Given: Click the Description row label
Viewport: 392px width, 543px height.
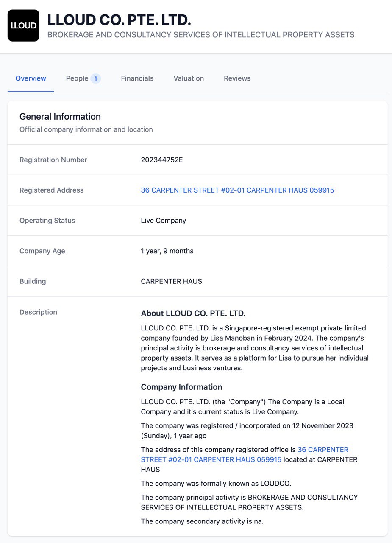Looking at the screenshot, I should click(38, 312).
